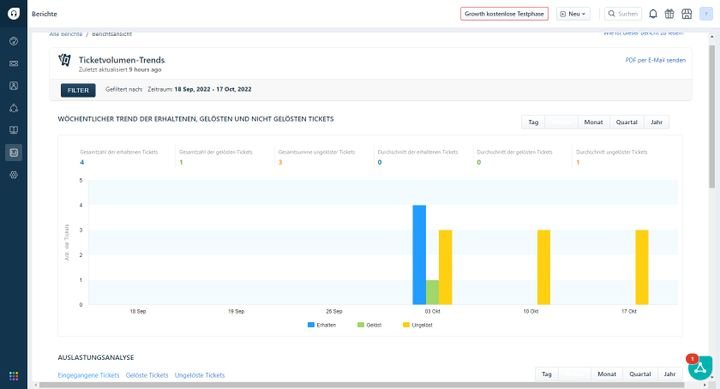The width and height of the screenshot is (720, 389).
Task: Switch weekly trend chart to Quartal
Action: pyautogui.click(x=627, y=122)
